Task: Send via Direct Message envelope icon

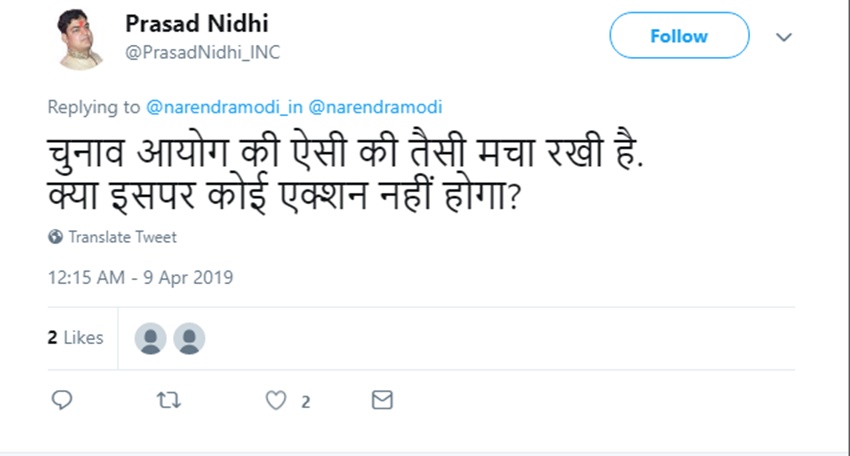Action: [382, 400]
